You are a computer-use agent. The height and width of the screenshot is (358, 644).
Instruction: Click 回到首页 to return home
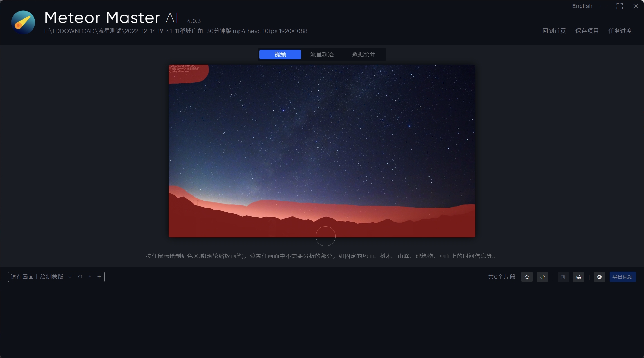(554, 31)
